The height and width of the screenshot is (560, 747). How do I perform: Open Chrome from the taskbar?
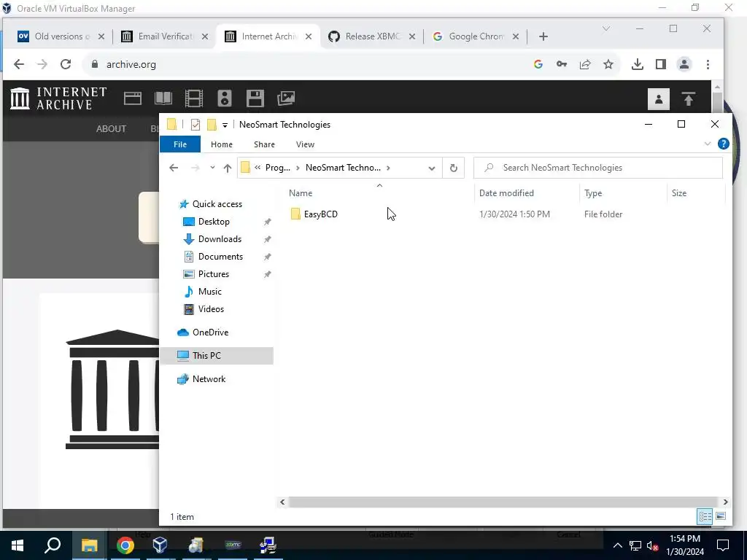pyautogui.click(x=125, y=545)
